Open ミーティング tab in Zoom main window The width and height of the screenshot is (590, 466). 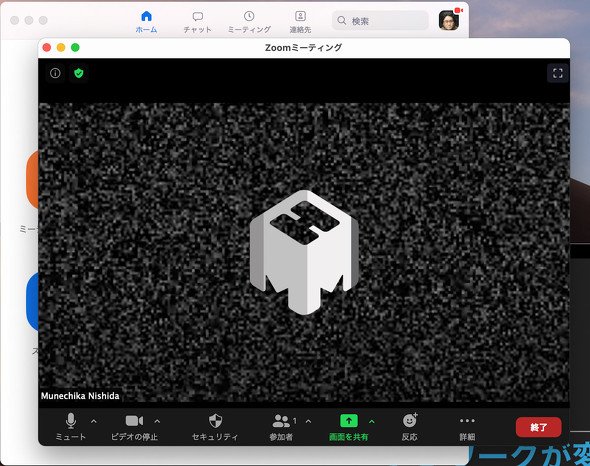point(249,22)
